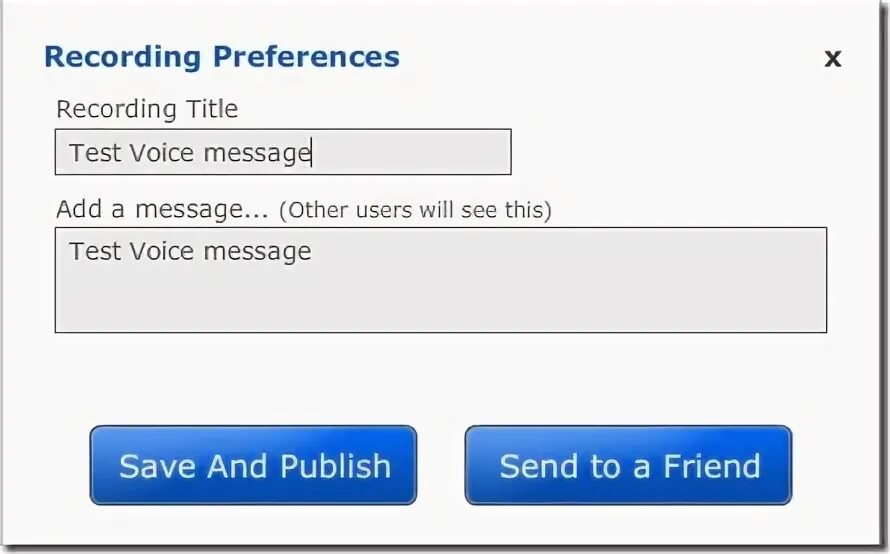Focus the Recording Title input field

click(283, 152)
